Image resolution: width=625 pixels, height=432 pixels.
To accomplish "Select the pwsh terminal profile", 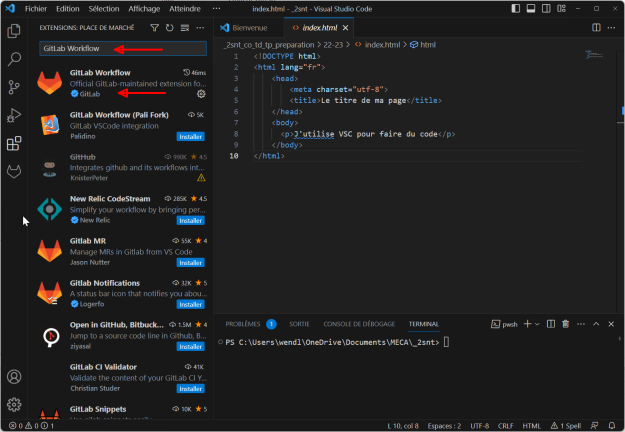I will 504,324.
